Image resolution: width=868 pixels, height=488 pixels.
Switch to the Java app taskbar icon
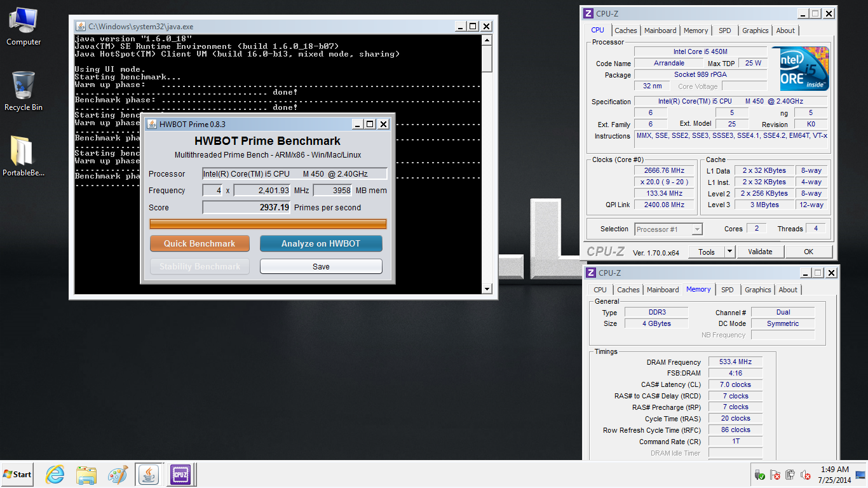tap(149, 474)
